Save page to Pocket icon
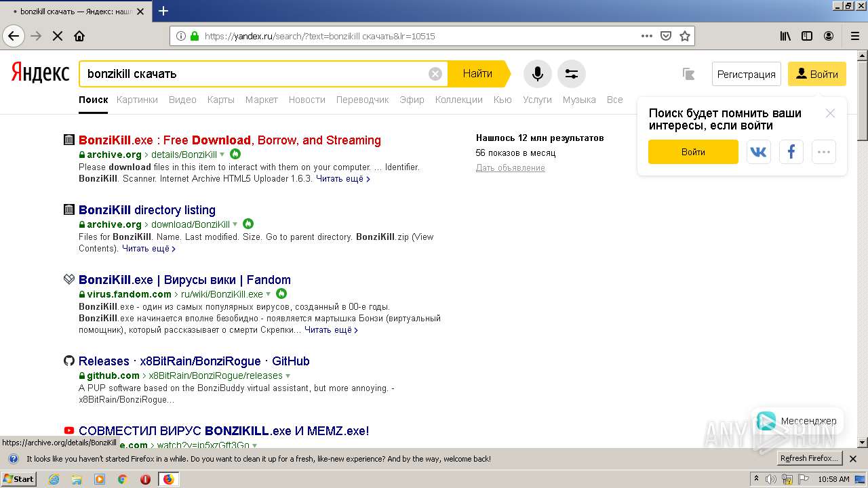The image size is (868, 488). click(x=666, y=36)
